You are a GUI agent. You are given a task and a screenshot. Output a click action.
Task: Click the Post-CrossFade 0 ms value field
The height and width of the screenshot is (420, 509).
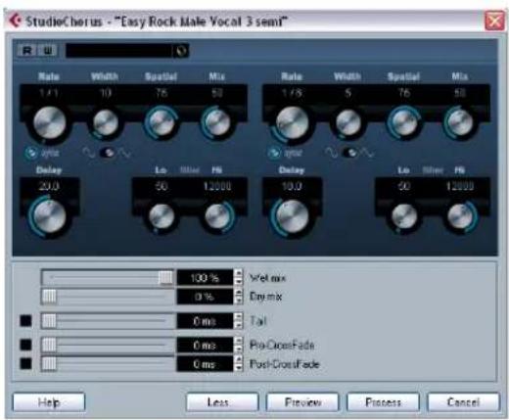[x=205, y=363]
